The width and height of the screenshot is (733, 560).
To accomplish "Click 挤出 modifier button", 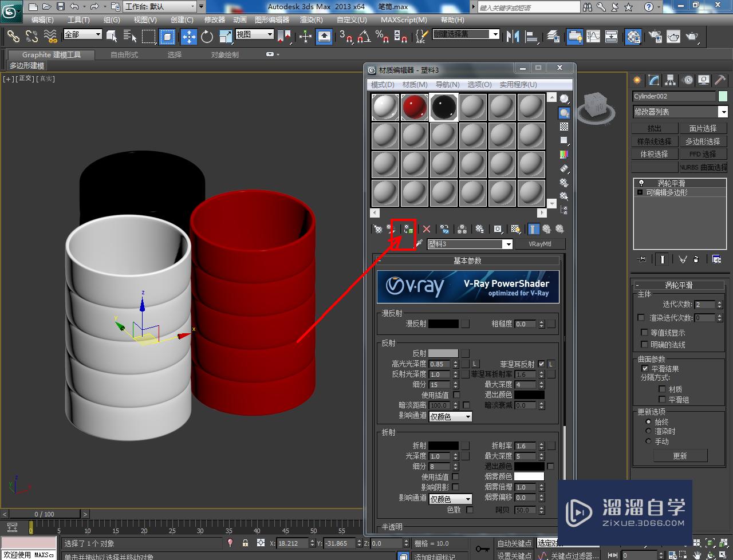I will click(x=654, y=128).
